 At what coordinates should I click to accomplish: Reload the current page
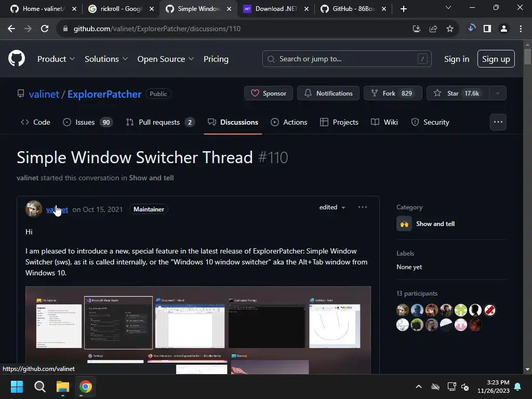(45, 29)
